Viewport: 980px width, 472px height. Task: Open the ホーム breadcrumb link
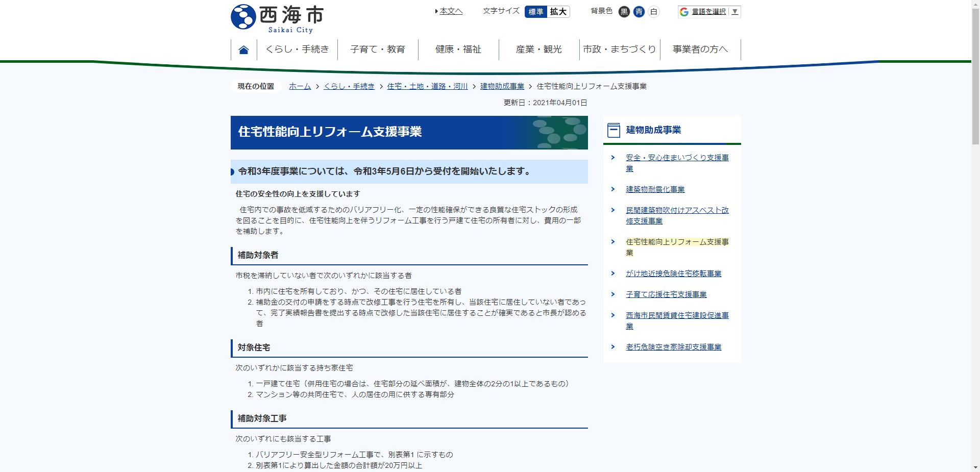tap(299, 86)
